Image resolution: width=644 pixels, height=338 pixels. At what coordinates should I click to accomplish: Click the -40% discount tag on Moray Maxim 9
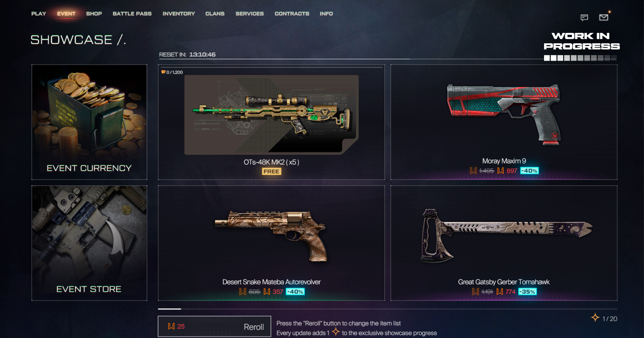(x=530, y=171)
